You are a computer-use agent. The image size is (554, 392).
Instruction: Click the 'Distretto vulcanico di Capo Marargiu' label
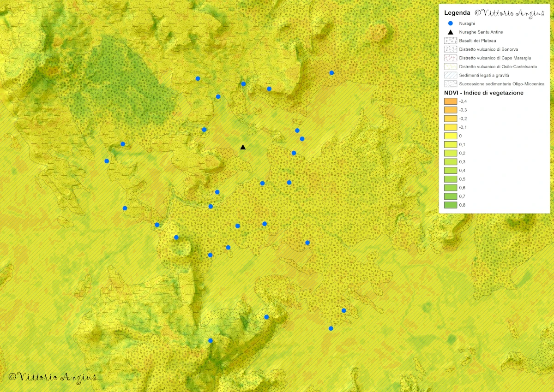pos(495,58)
